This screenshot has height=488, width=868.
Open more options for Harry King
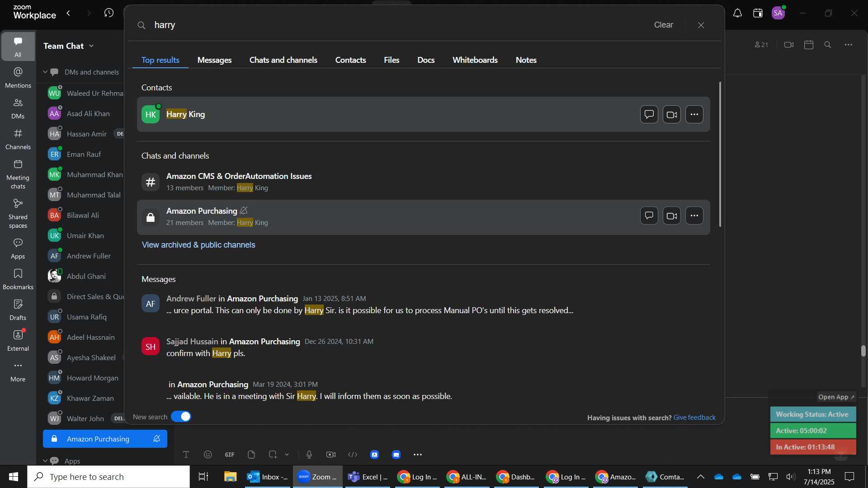[694, 114]
